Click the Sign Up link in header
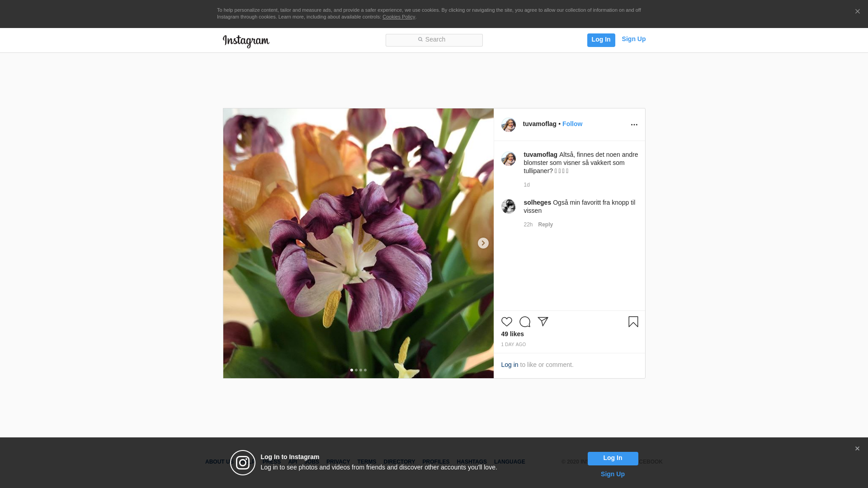The image size is (868, 488). tap(633, 39)
